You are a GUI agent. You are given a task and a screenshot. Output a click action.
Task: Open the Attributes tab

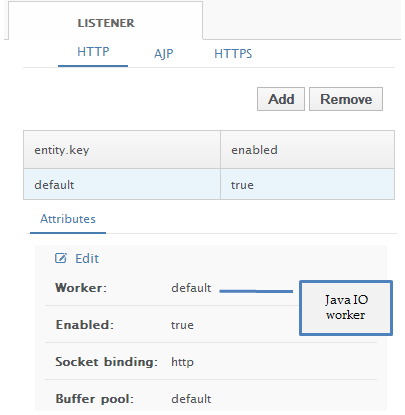pyautogui.click(x=68, y=219)
